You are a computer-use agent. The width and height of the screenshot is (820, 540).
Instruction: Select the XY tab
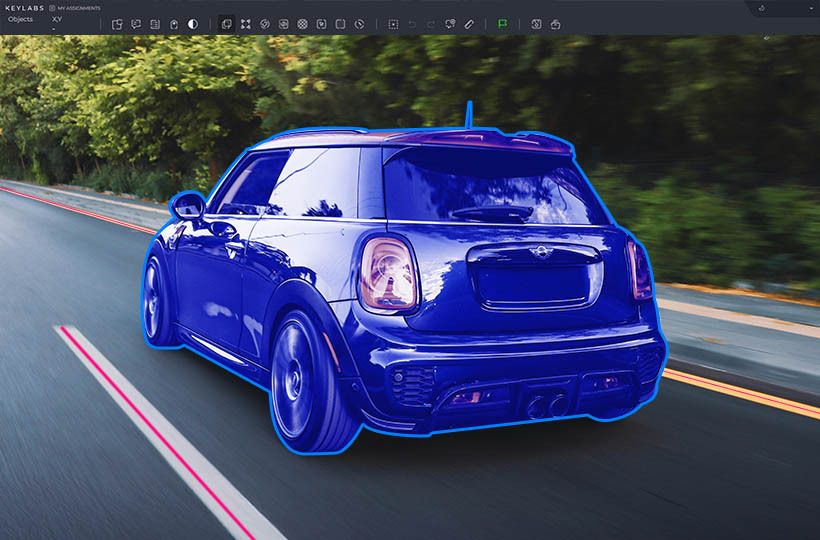pyautogui.click(x=57, y=19)
